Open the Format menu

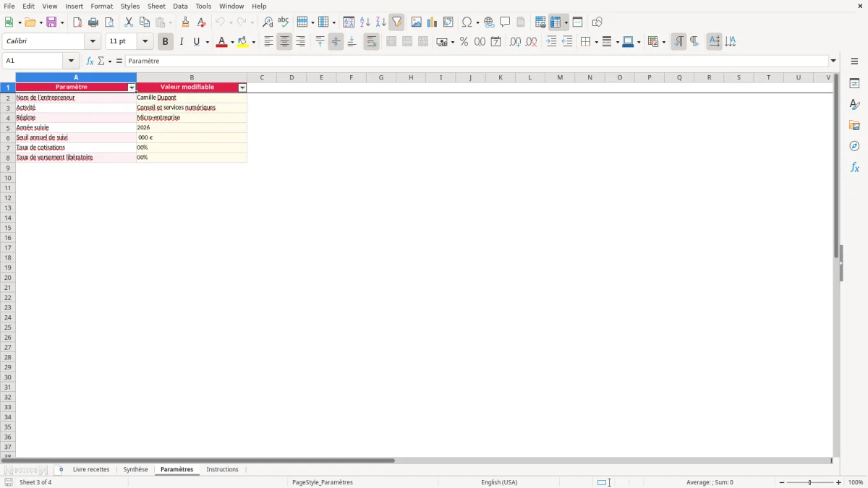[x=102, y=6]
